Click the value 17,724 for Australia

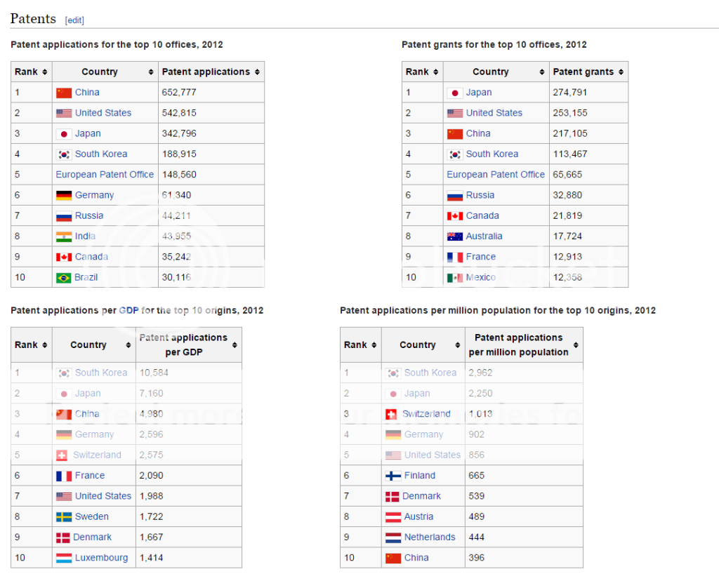[x=567, y=236]
